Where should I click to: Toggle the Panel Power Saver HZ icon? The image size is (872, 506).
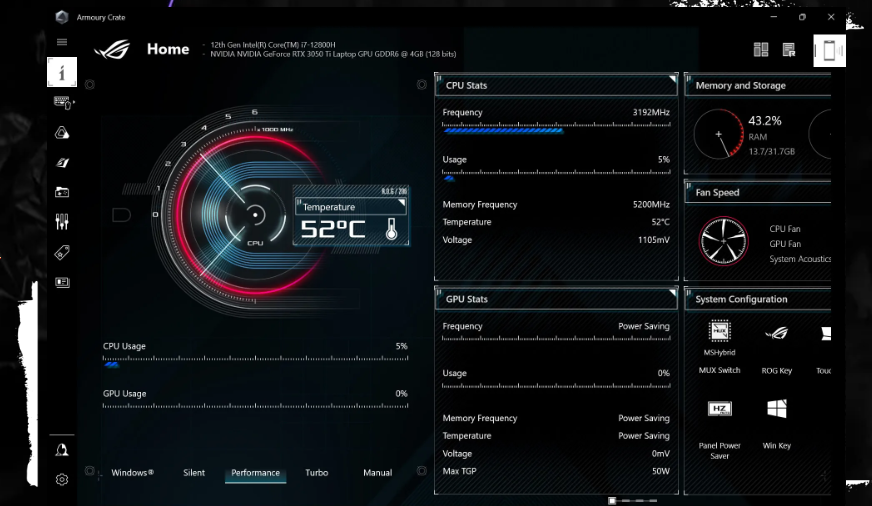coord(719,409)
